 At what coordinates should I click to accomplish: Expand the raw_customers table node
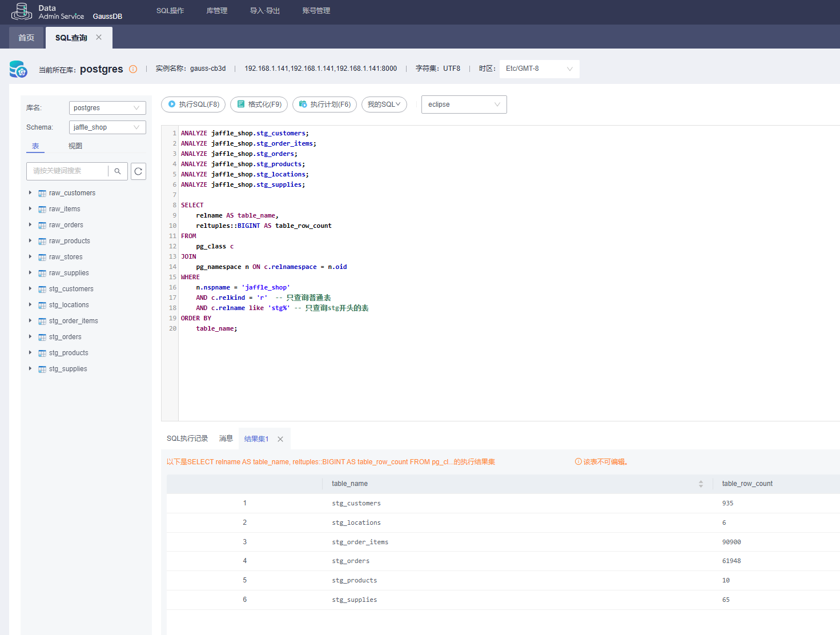[30, 193]
